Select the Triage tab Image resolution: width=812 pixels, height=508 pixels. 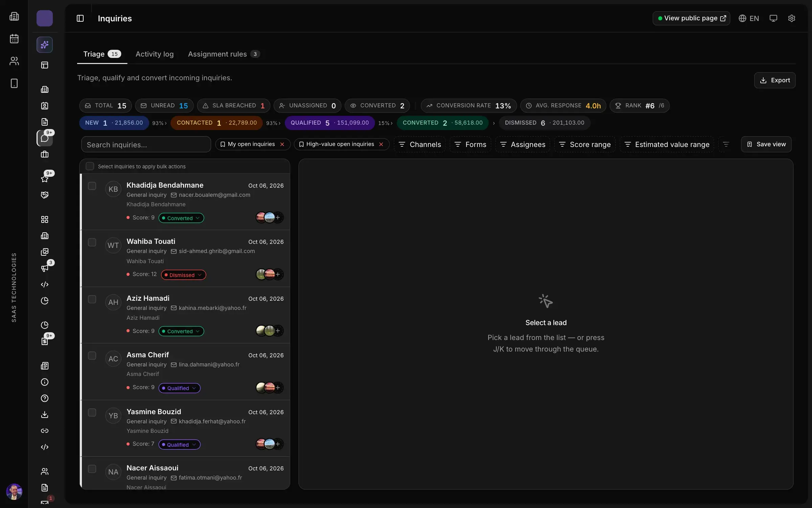pyautogui.click(x=102, y=54)
